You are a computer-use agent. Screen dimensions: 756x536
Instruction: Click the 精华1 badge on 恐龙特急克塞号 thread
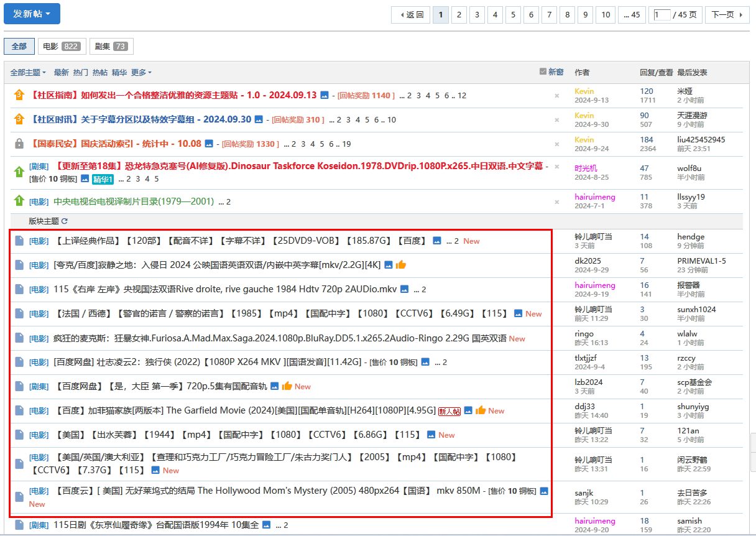tap(103, 179)
